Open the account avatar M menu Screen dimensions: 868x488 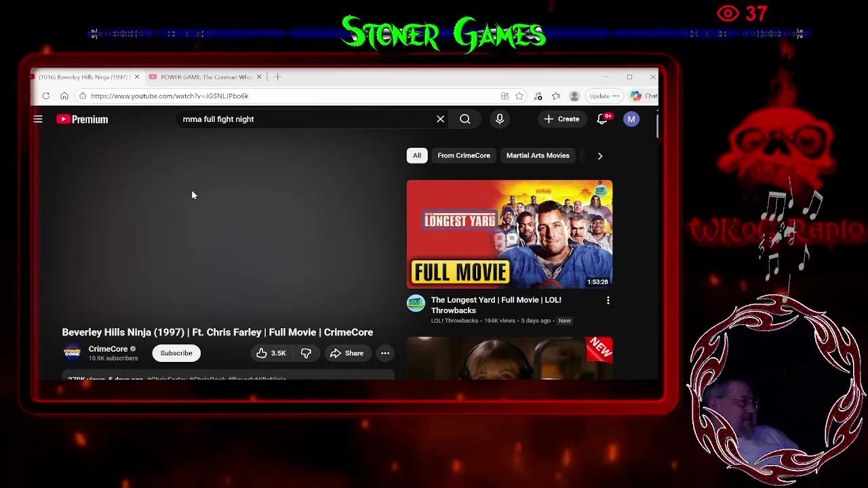[x=631, y=119]
